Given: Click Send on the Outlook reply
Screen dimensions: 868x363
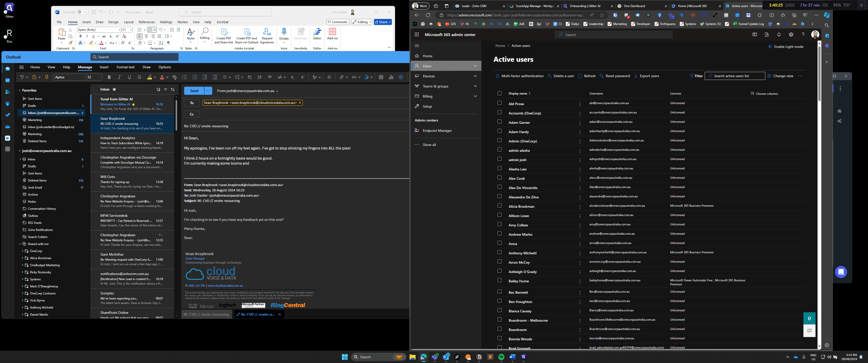Looking at the screenshot, I should coord(194,91).
